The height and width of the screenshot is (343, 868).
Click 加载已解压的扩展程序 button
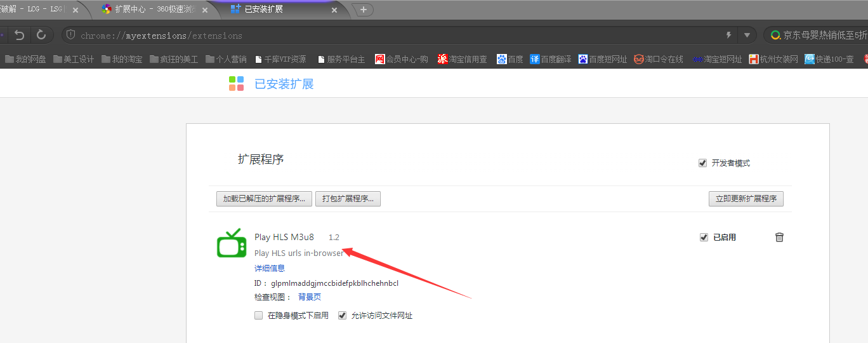[x=265, y=199]
